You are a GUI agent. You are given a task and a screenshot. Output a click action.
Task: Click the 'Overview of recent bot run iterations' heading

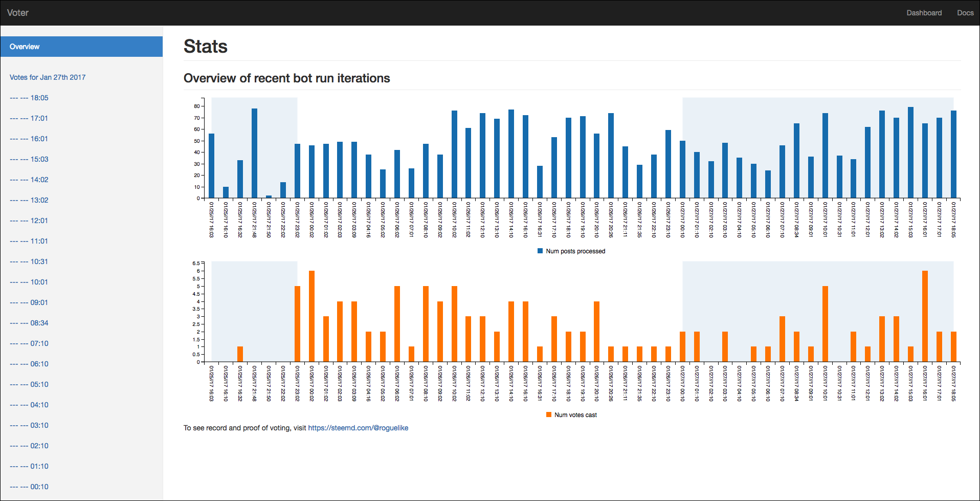coord(287,78)
